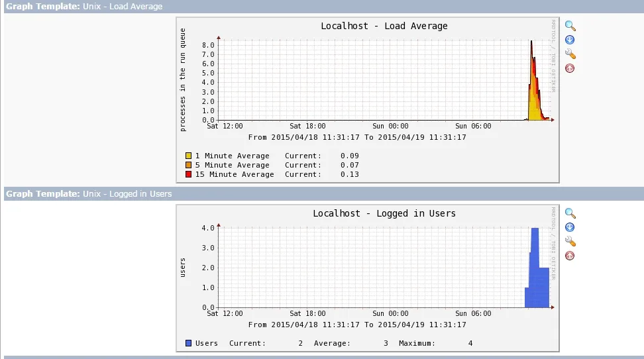
Task: Click the 'Maximum:' label in Users legend
Action: (417, 343)
